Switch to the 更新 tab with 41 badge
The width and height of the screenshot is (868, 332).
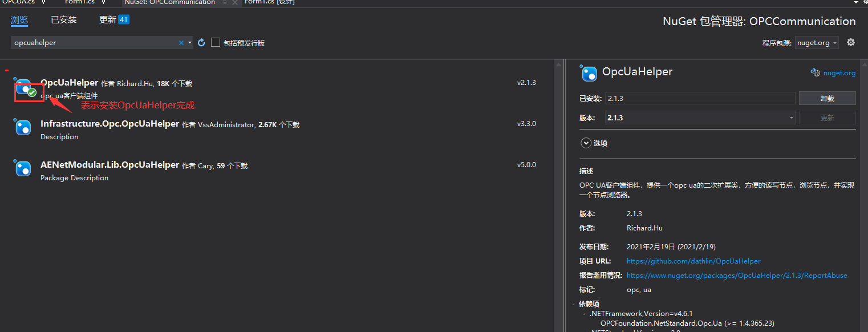(x=114, y=20)
